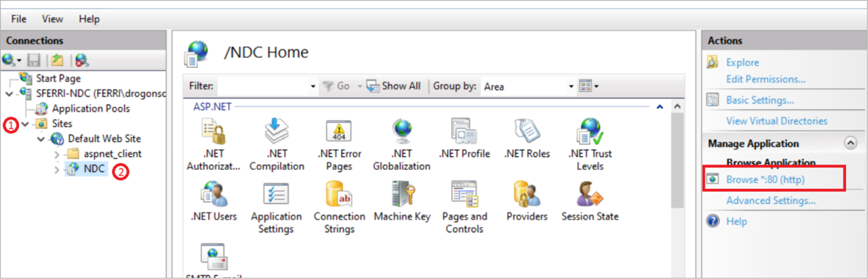Select the NDC application in the tree

coord(94,169)
